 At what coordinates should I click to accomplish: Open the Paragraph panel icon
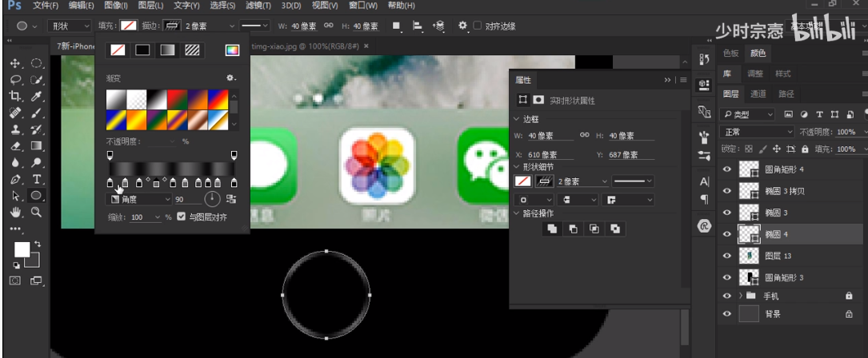click(704, 199)
